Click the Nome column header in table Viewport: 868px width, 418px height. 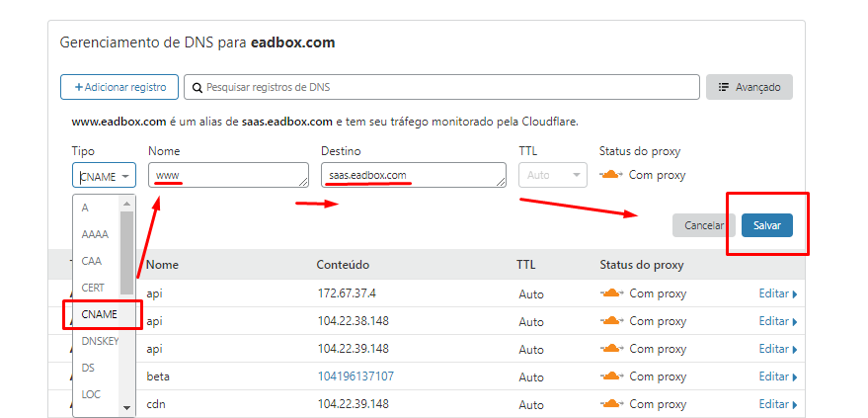click(x=162, y=265)
